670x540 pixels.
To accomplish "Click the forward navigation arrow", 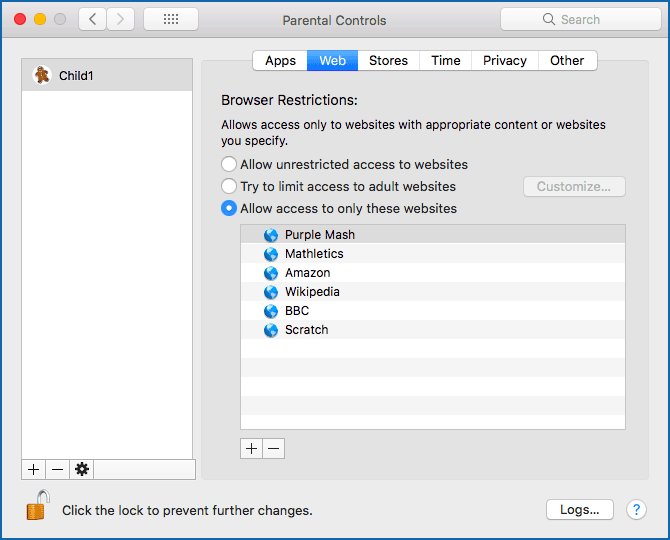I will click(120, 19).
